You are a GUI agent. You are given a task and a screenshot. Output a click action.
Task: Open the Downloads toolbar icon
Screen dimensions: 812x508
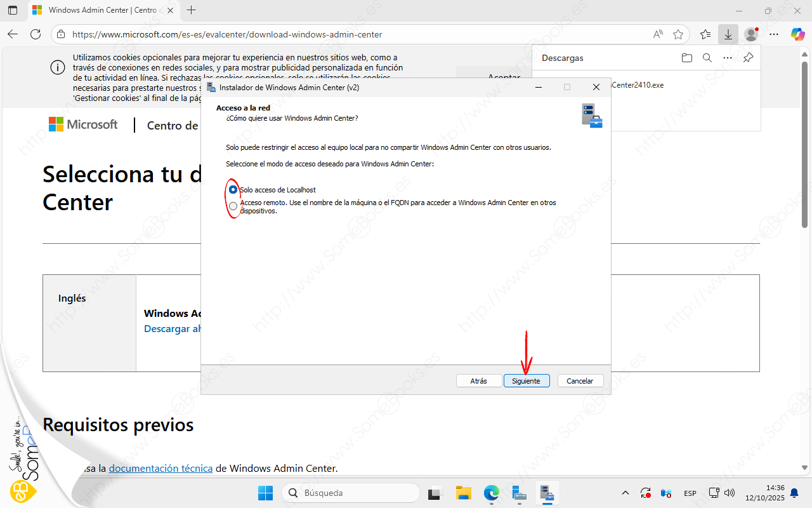(728, 34)
